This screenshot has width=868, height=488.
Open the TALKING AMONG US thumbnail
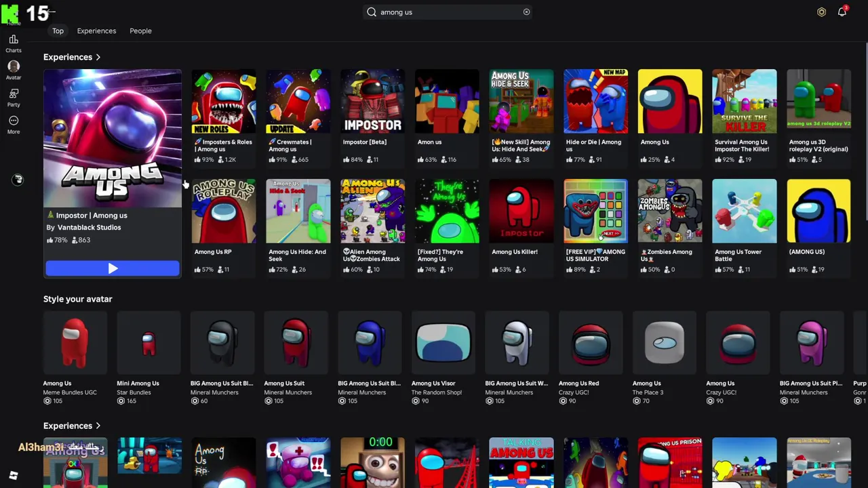pyautogui.click(x=521, y=463)
